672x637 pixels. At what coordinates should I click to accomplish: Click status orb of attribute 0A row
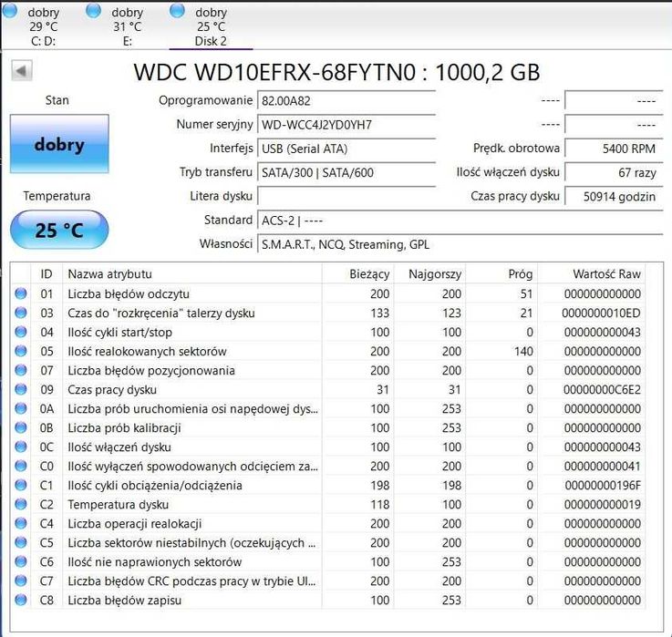coord(21,408)
